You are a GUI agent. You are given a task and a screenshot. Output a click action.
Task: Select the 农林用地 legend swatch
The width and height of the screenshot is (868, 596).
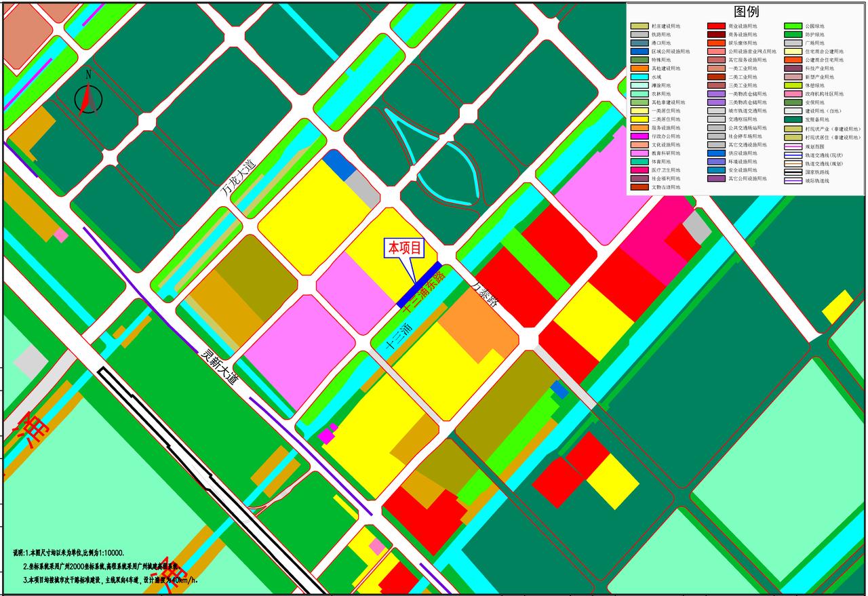tap(639, 94)
